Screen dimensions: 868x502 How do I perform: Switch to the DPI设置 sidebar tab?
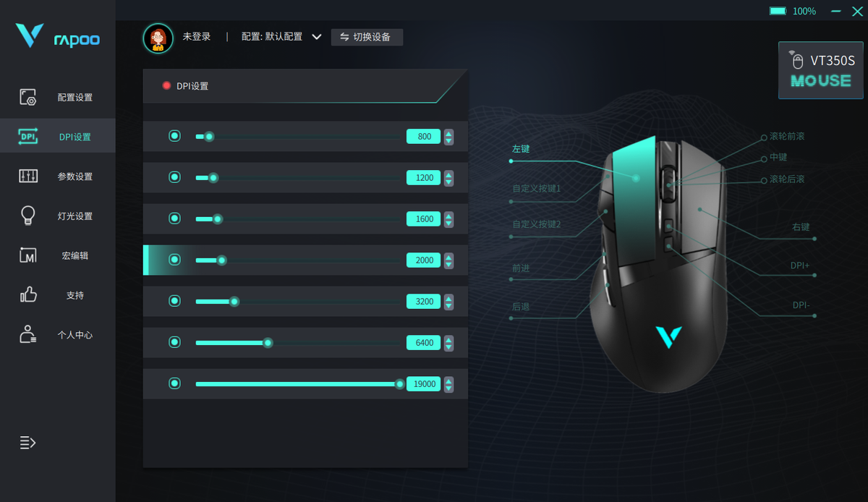pos(58,136)
